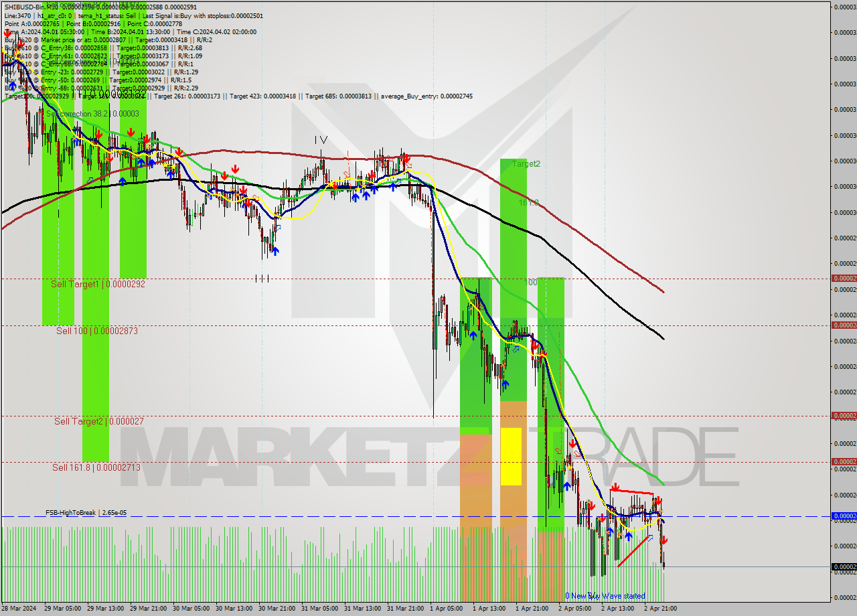Click the 'Sell correction 38.2 | 0.00003' label

tap(92, 114)
